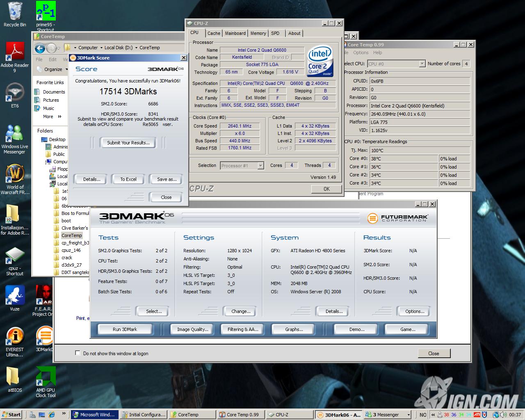Open 3 Messenger taskbar dropdown group
The image size is (525, 420).
point(388,415)
